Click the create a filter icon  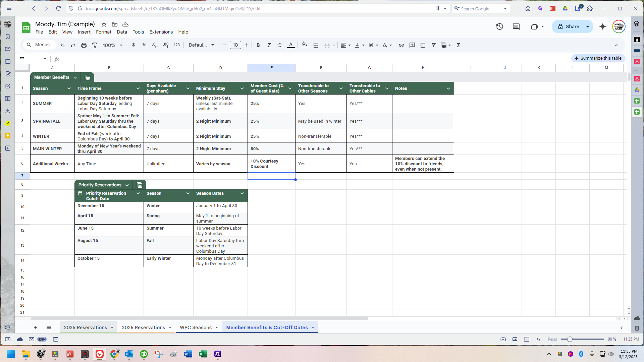[x=433, y=45]
